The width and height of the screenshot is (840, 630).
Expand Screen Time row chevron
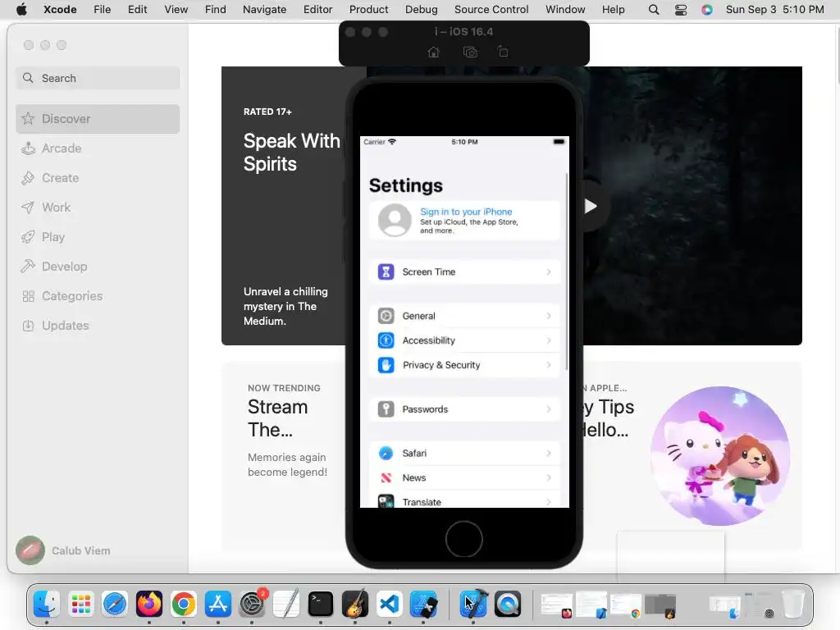[549, 272]
